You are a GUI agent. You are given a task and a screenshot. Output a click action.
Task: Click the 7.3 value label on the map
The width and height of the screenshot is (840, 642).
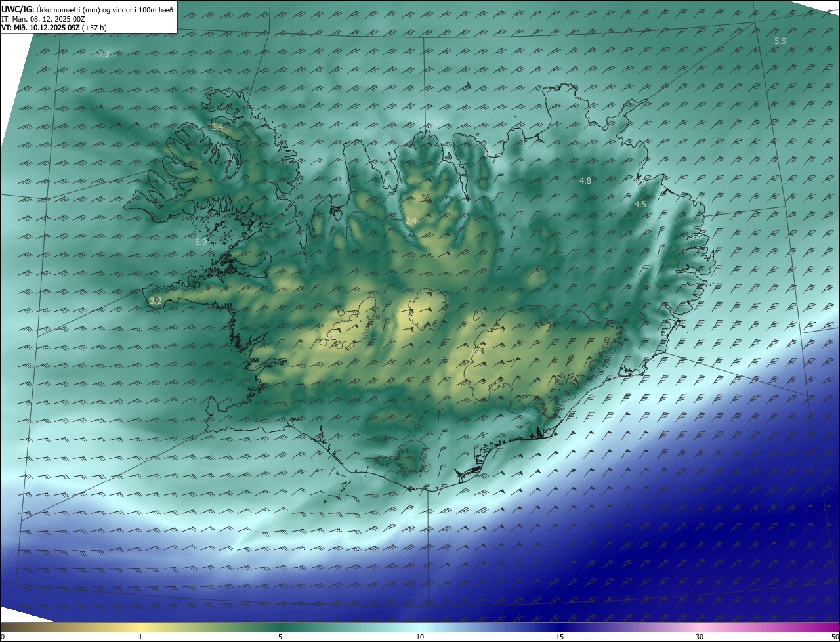pos(104,54)
